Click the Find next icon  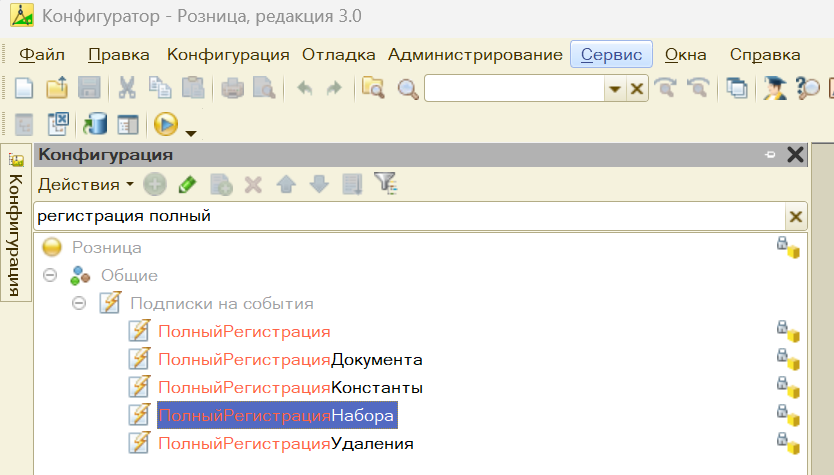click(x=665, y=88)
